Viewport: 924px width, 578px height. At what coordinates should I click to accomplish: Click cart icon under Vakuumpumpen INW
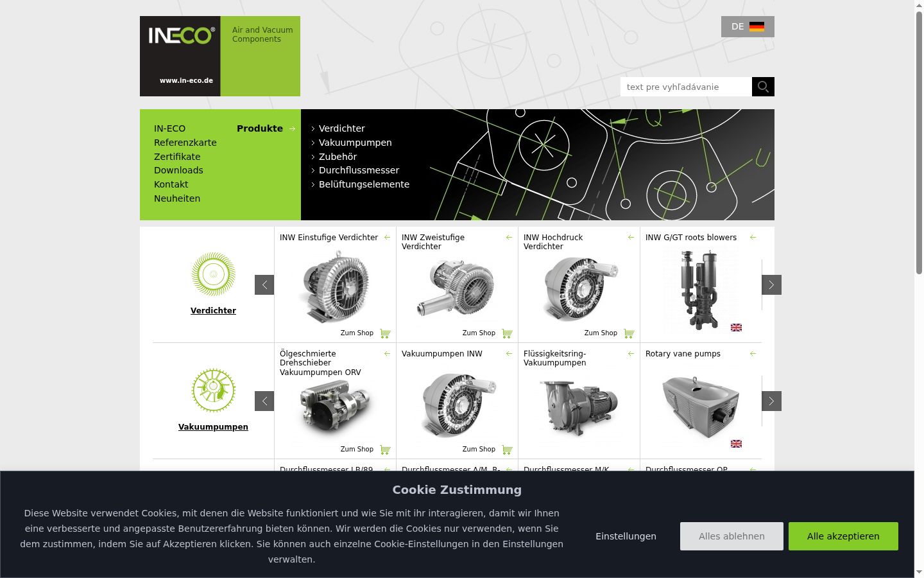(x=507, y=450)
